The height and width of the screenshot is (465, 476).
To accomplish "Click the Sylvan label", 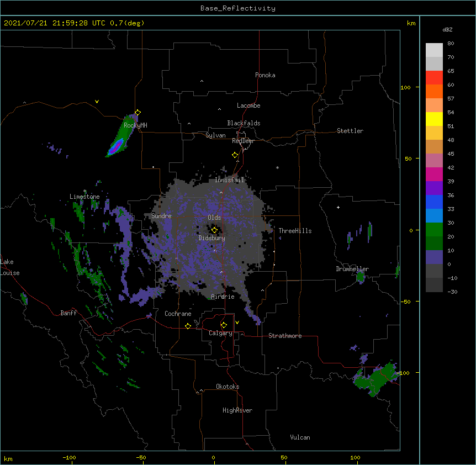I will tap(215, 135).
